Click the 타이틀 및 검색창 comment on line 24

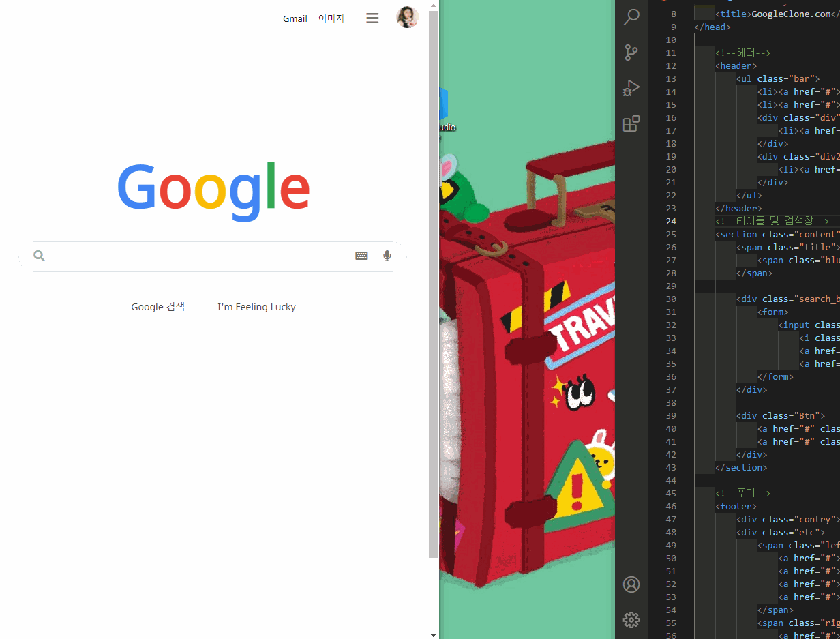point(772,221)
